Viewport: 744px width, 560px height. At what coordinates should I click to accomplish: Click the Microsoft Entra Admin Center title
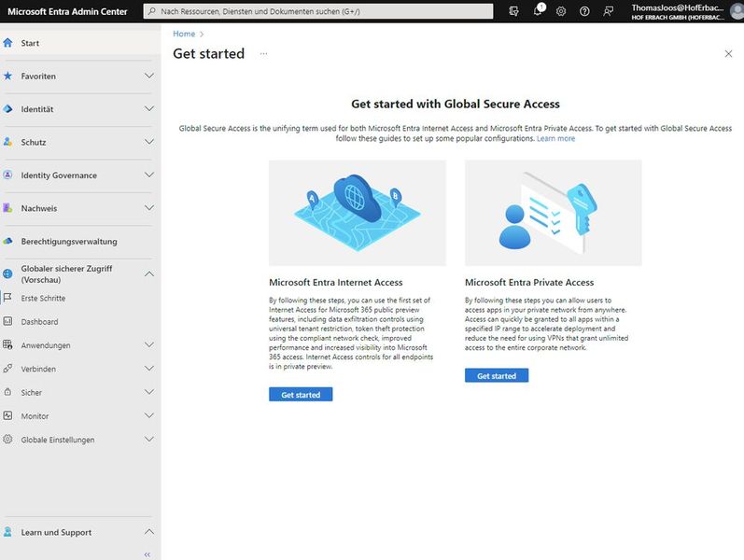click(x=67, y=11)
